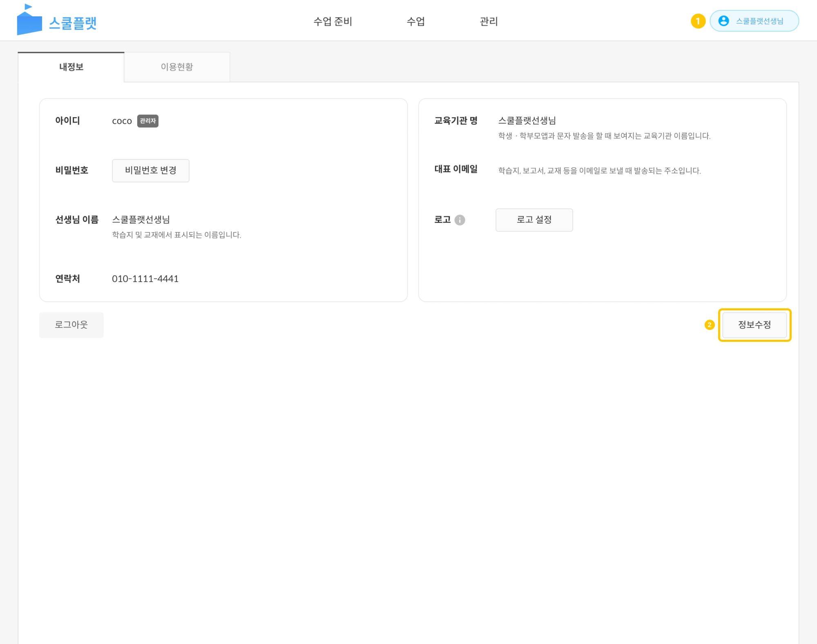Image resolution: width=817 pixels, height=644 pixels.
Task: Click the 선생님 이름 value text
Action: pyautogui.click(x=141, y=220)
